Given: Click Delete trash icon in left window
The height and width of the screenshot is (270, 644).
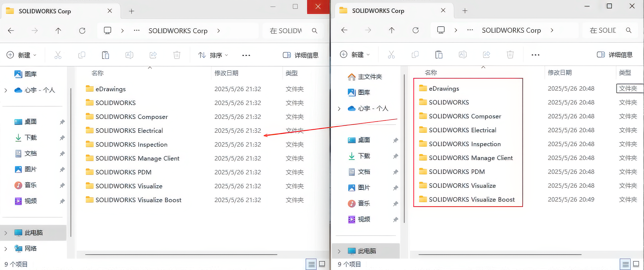Looking at the screenshot, I should [x=177, y=55].
